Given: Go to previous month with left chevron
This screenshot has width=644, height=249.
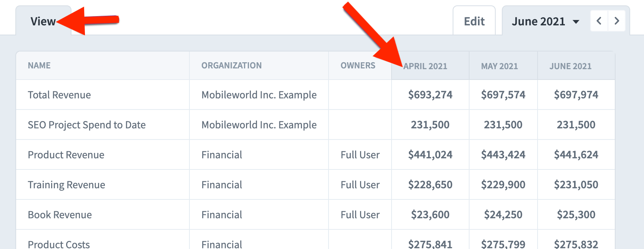Looking at the screenshot, I should click(x=599, y=21).
